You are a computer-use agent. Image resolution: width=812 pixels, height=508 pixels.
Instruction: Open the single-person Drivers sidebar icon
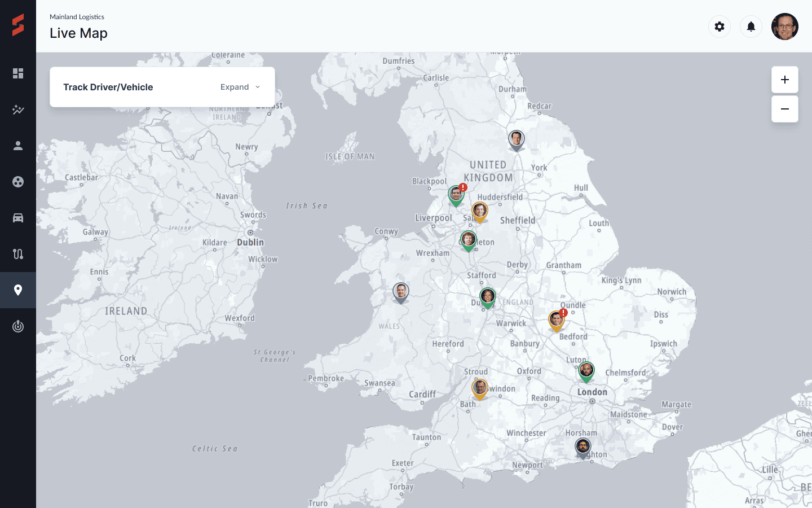18,146
